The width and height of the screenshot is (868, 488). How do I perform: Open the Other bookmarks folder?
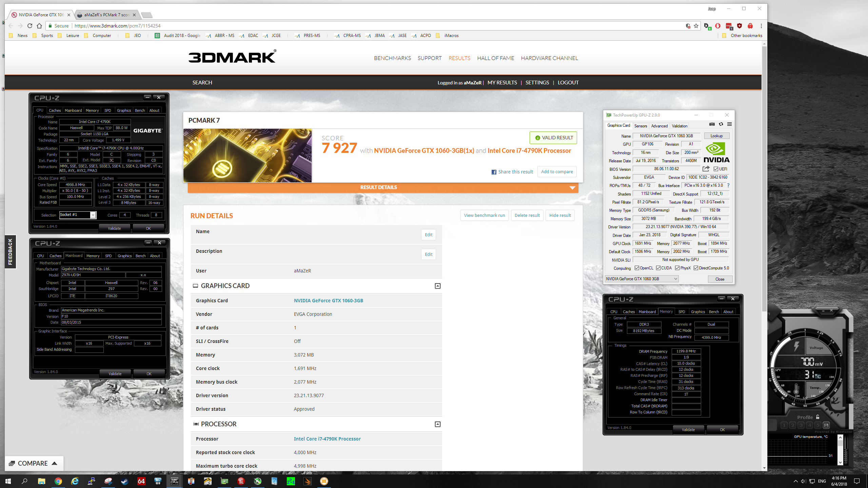(743, 36)
